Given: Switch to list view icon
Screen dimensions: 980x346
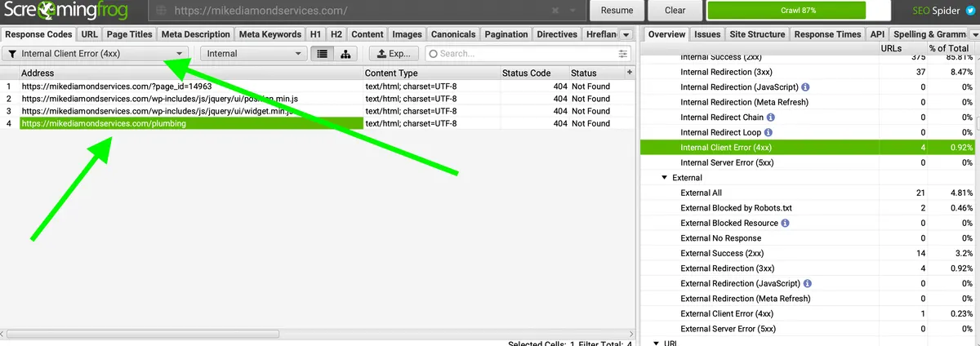Looking at the screenshot, I should pyautogui.click(x=323, y=54).
